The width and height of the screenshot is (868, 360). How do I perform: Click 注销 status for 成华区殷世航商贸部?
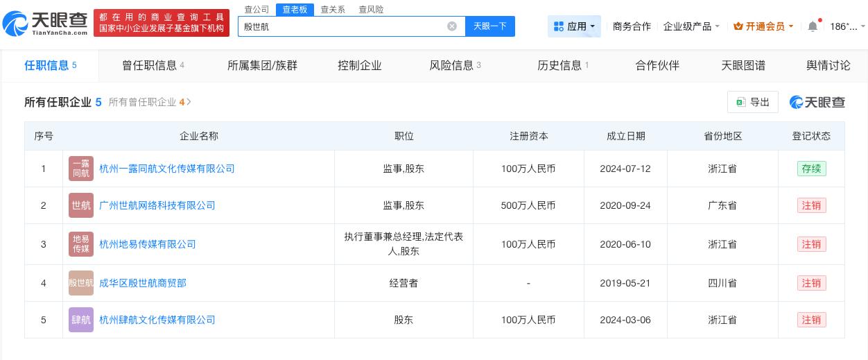coord(811,283)
